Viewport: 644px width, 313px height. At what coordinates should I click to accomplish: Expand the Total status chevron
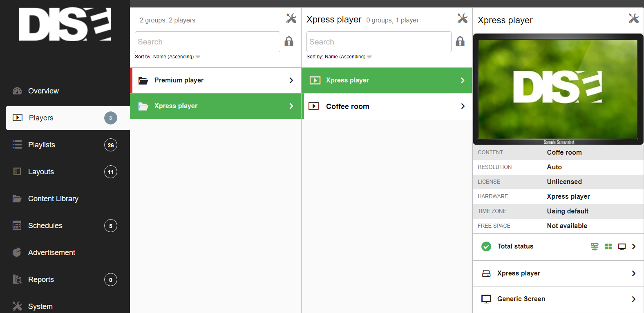634,246
